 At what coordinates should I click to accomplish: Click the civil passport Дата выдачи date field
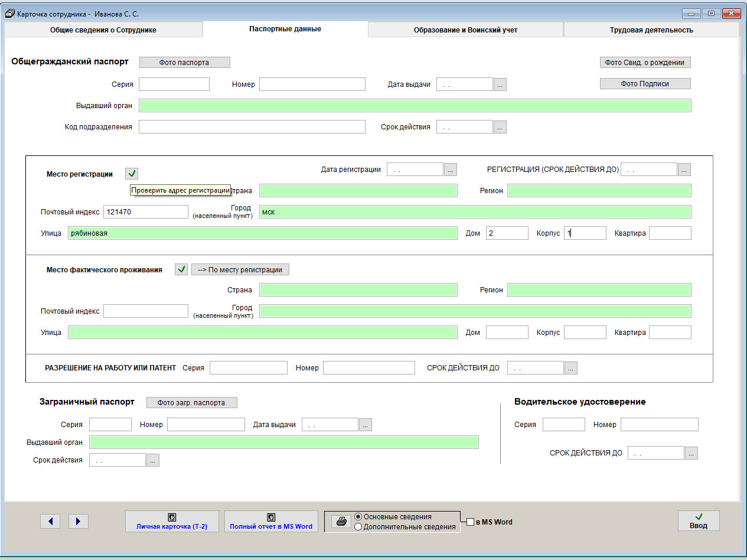(x=465, y=84)
